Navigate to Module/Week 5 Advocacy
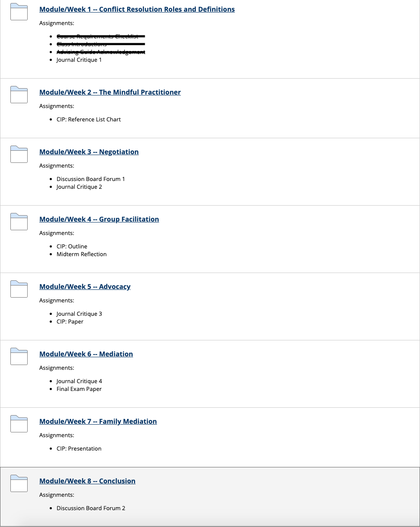 [x=85, y=287]
